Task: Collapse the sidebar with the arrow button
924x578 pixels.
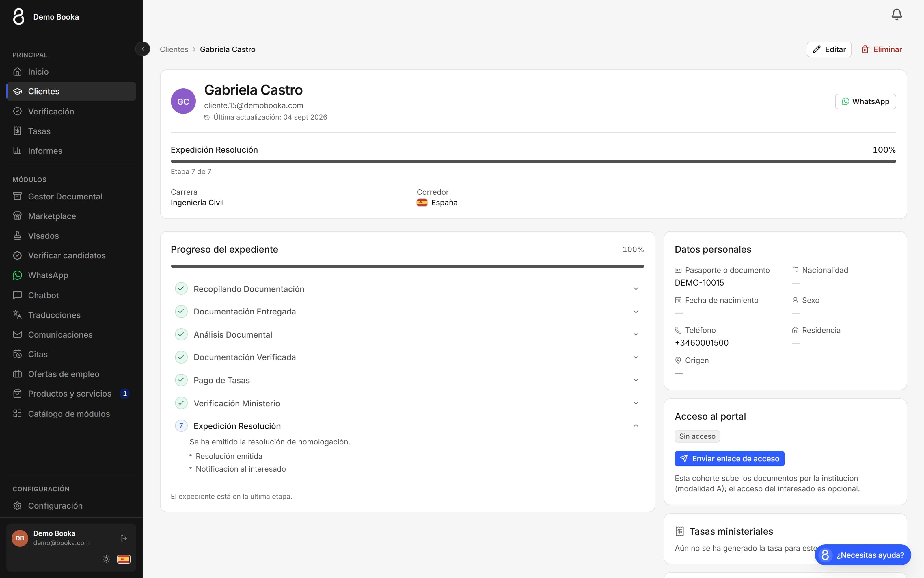Action: 143,49
